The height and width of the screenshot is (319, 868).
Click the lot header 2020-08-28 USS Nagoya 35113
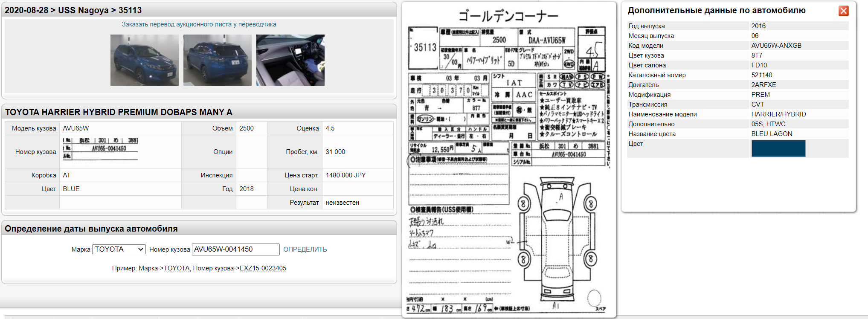73,10
